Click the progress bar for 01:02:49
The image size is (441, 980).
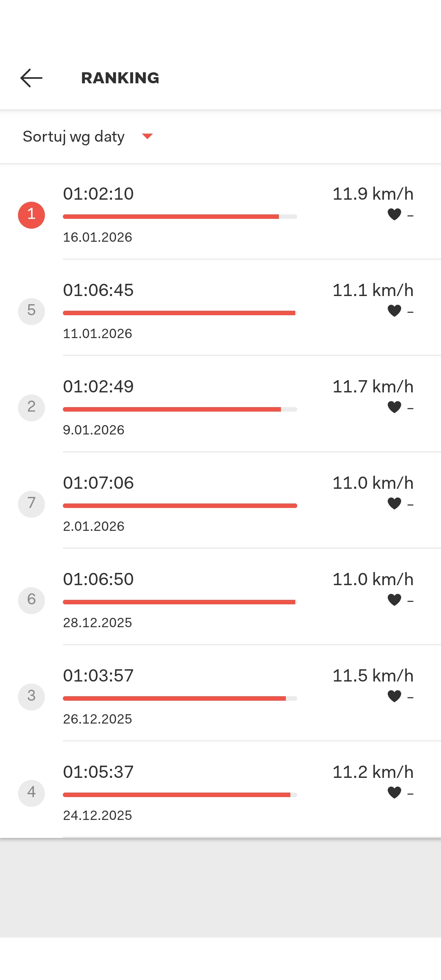pos(180,409)
